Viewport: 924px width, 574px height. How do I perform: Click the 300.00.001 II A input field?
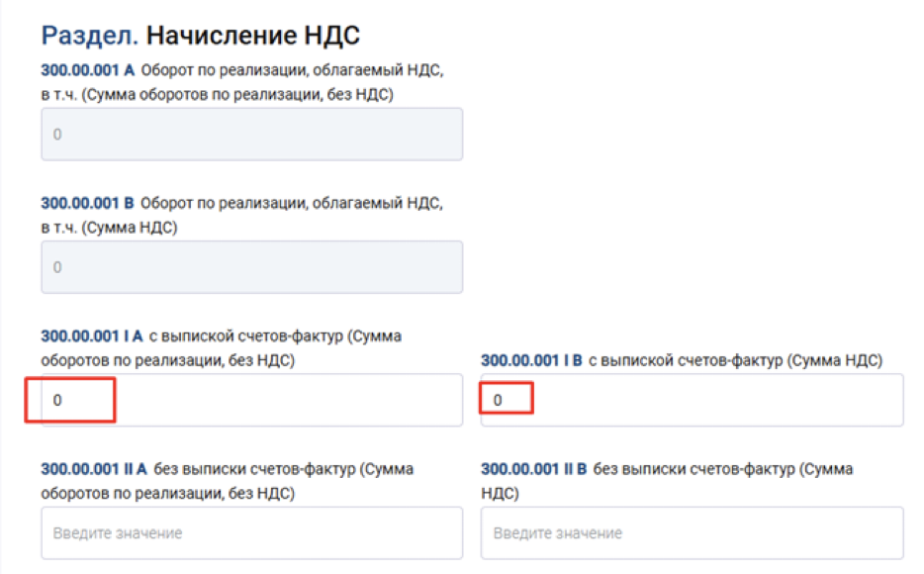point(251,532)
